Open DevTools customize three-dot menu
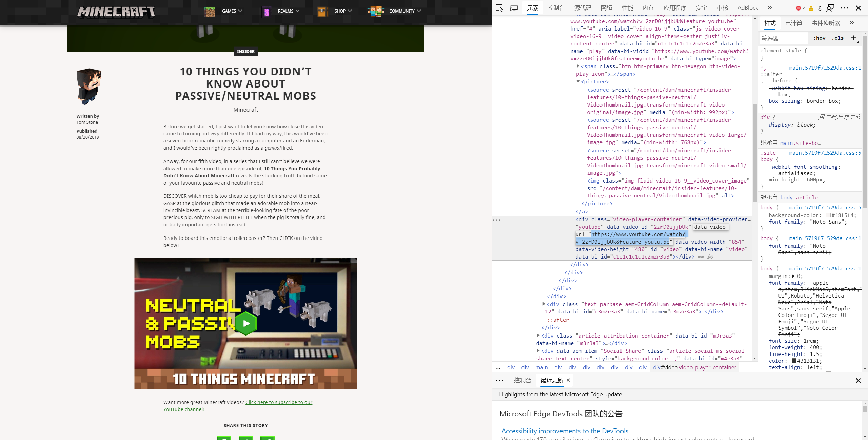The height and width of the screenshot is (440, 868). (844, 8)
